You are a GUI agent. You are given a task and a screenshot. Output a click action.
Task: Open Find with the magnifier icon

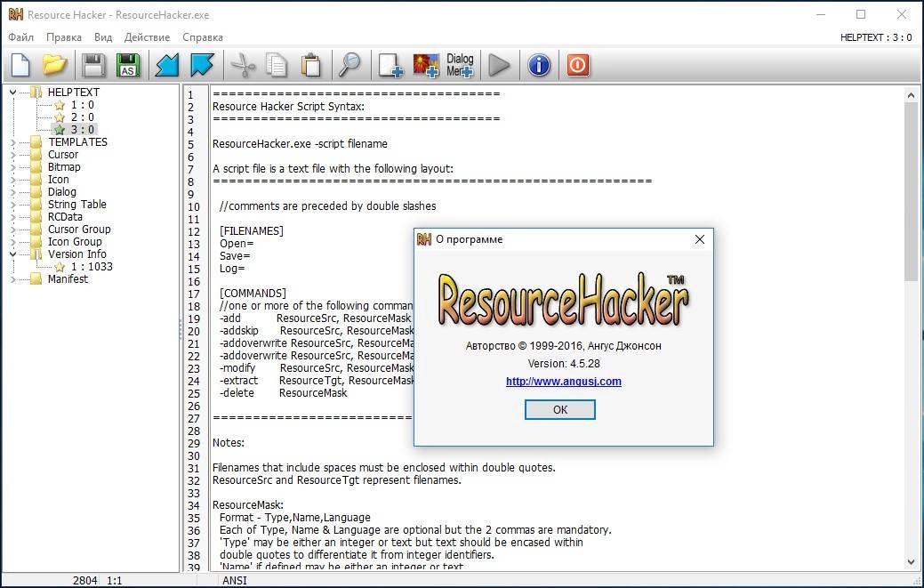click(350, 65)
